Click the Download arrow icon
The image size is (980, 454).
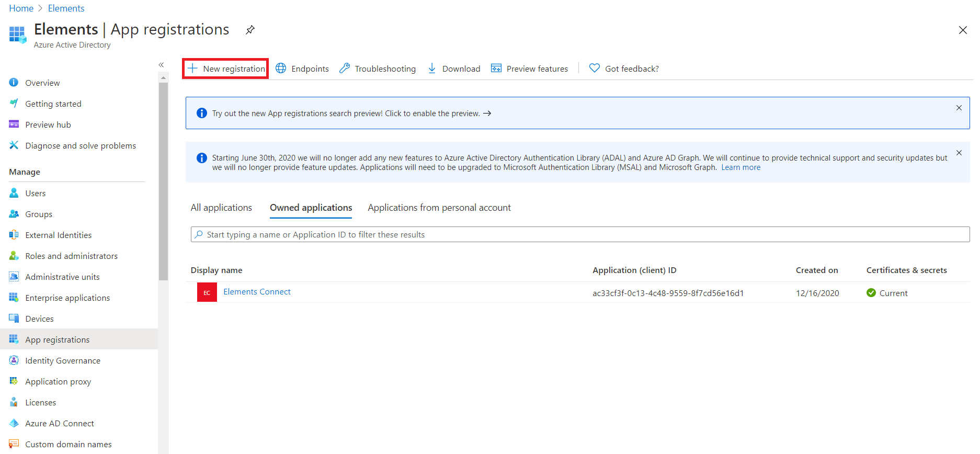point(432,69)
